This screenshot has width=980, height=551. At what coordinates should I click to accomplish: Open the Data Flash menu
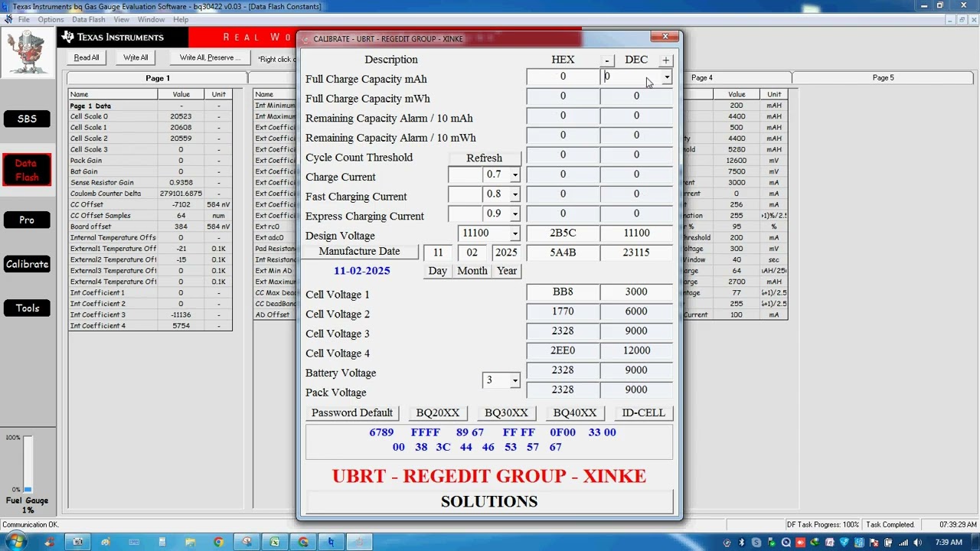tap(89, 19)
